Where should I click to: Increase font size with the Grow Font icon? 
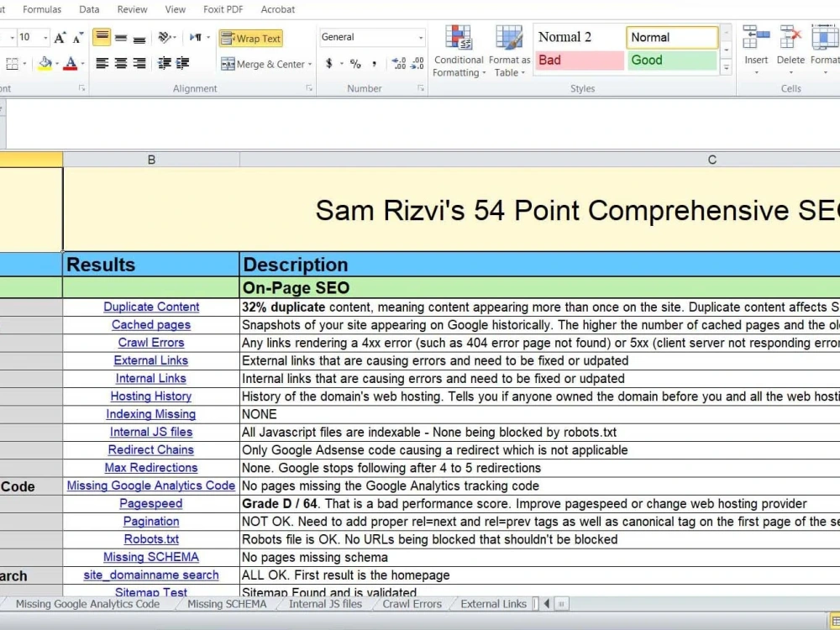(x=60, y=38)
